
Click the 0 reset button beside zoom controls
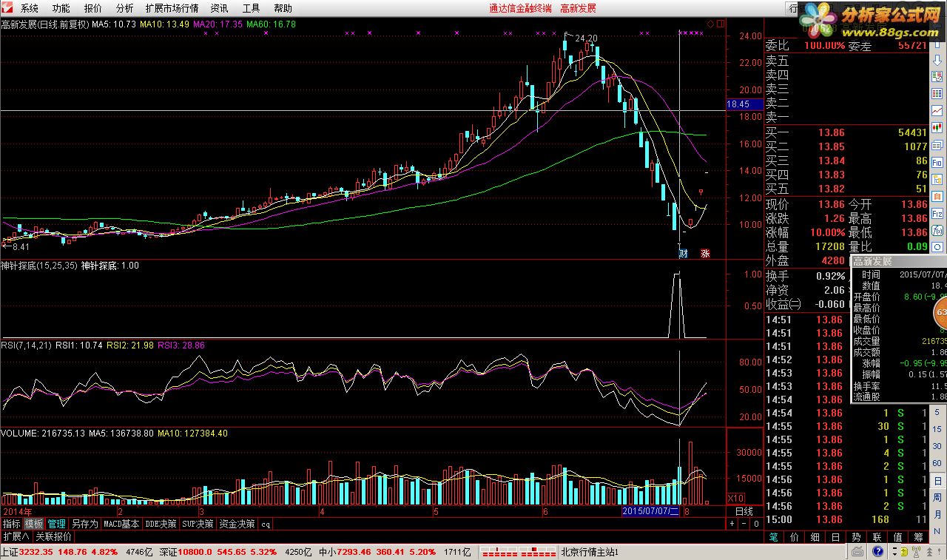click(x=756, y=524)
